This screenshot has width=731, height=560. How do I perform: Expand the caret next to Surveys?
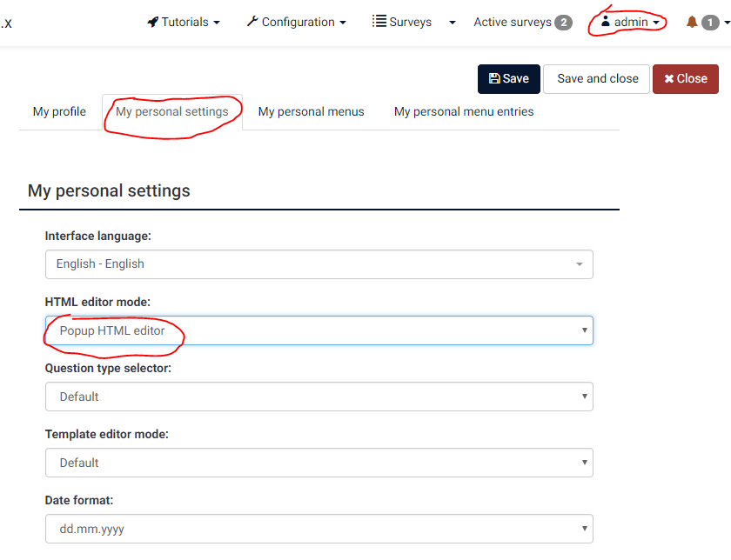click(x=452, y=23)
